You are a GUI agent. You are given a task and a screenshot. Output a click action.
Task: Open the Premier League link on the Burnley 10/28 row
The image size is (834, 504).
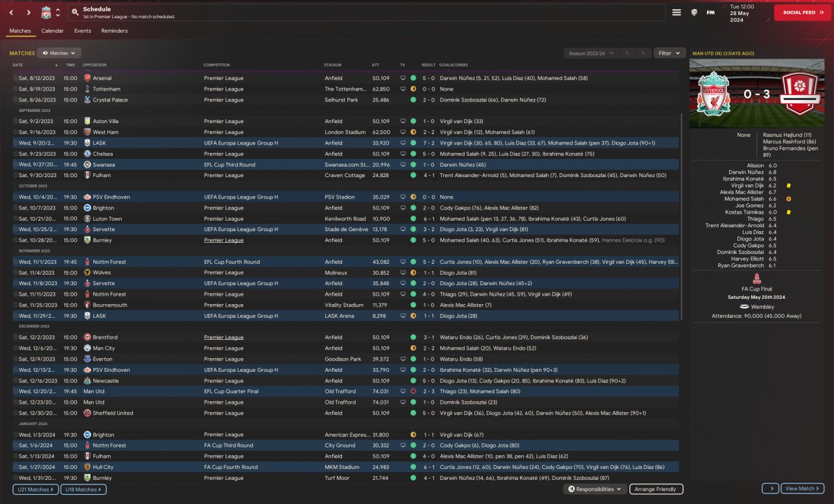(x=223, y=240)
